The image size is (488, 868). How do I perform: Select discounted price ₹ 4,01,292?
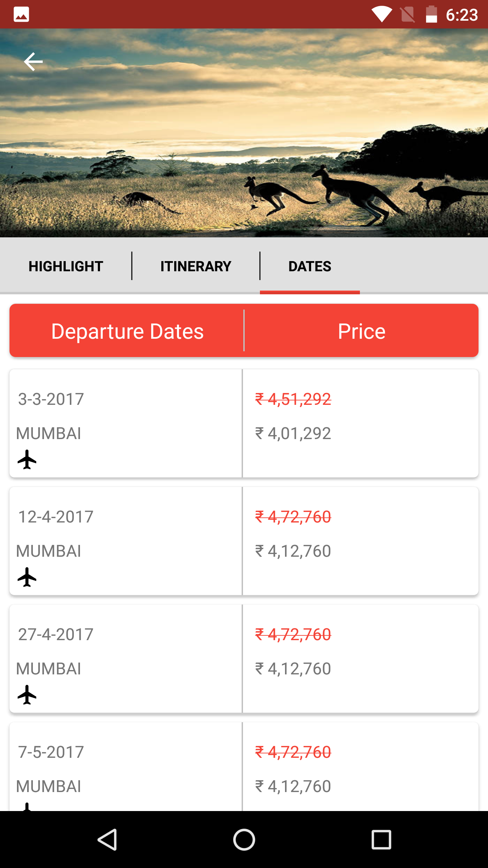(x=293, y=433)
